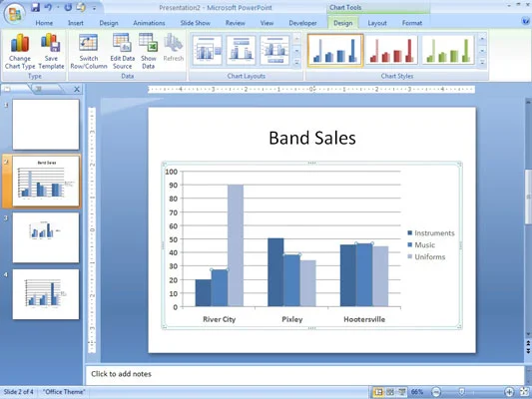
Task: Click the Show Data icon
Action: 149,51
